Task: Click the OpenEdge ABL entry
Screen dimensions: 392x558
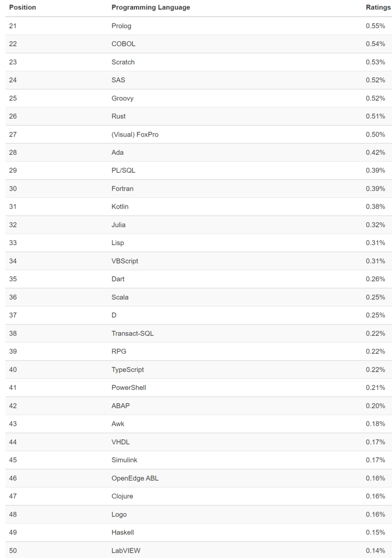Action: 135,478
